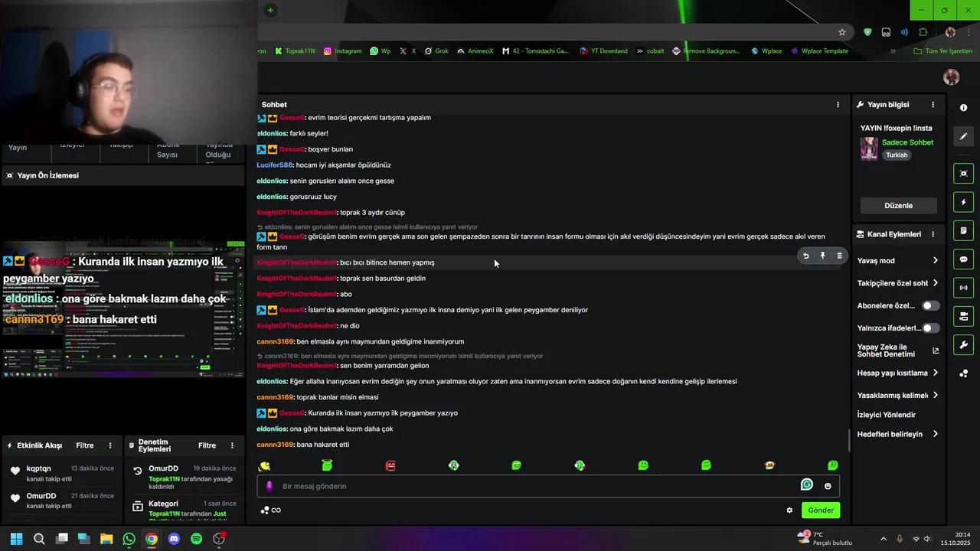Open the chat bubble sidebar icon
This screenshot has height=551, width=980.
[x=964, y=259]
